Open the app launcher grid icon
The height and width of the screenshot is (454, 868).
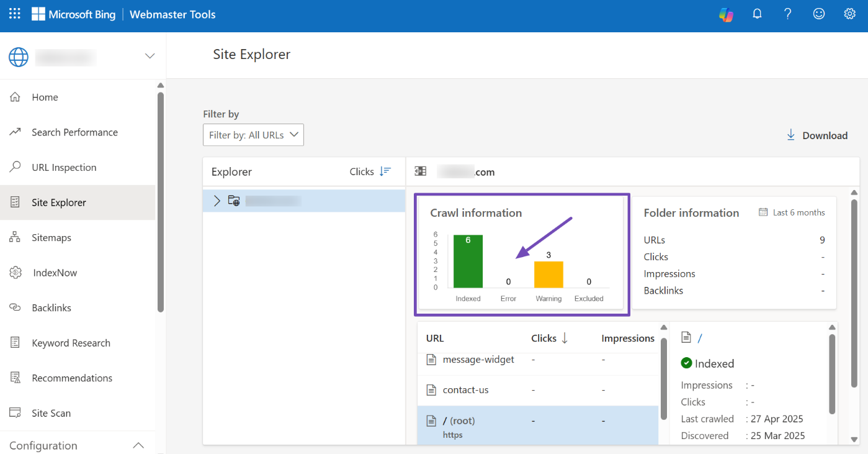tap(15, 14)
